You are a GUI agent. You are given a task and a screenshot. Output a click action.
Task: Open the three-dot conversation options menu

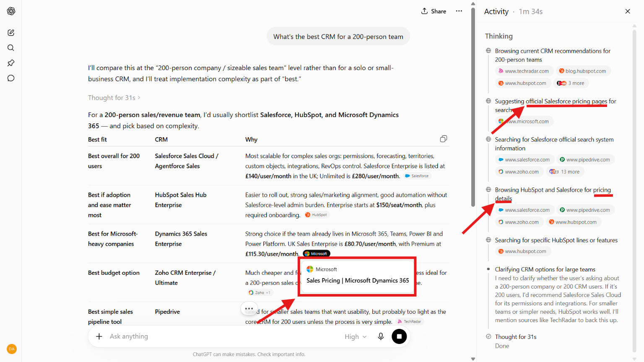[459, 11]
